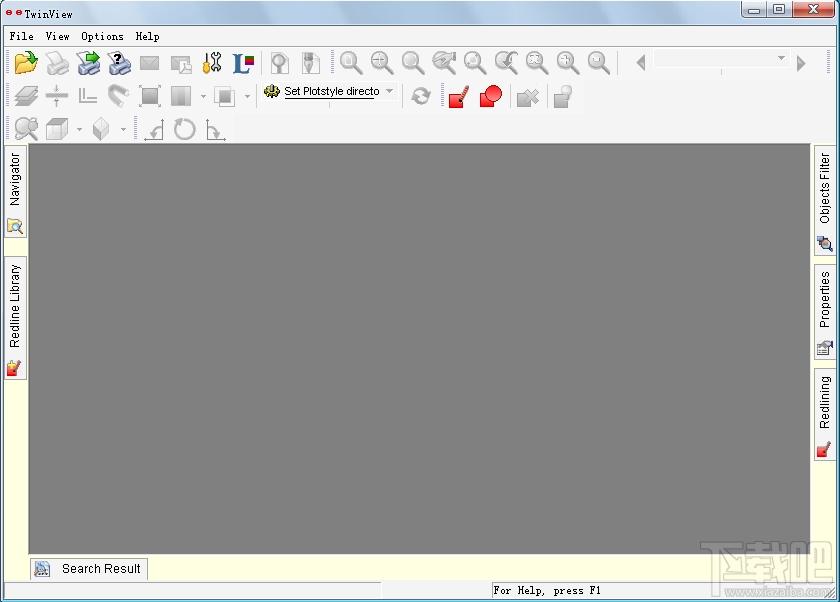Image resolution: width=840 pixels, height=602 pixels.
Task: Click the batch print icon with green arrow
Action: (x=88, y=63)
